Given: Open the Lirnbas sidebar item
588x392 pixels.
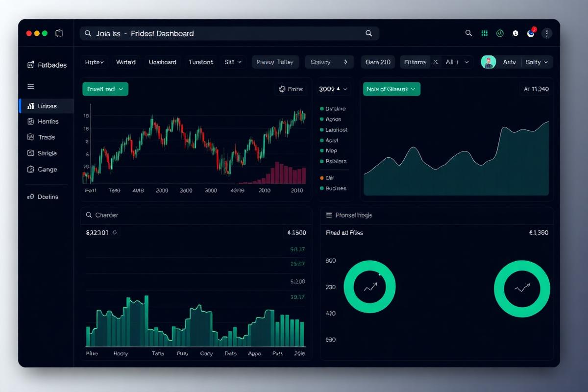Looking at the screenshot, I should tap(46, 106).
